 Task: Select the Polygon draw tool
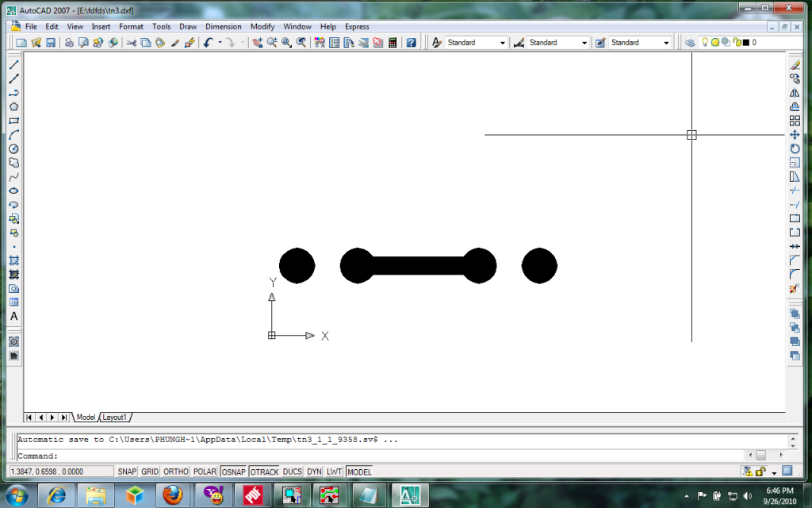(14, 107)
